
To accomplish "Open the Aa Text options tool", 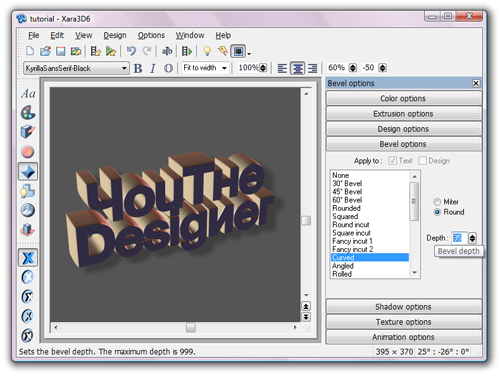I will [28, 94].
